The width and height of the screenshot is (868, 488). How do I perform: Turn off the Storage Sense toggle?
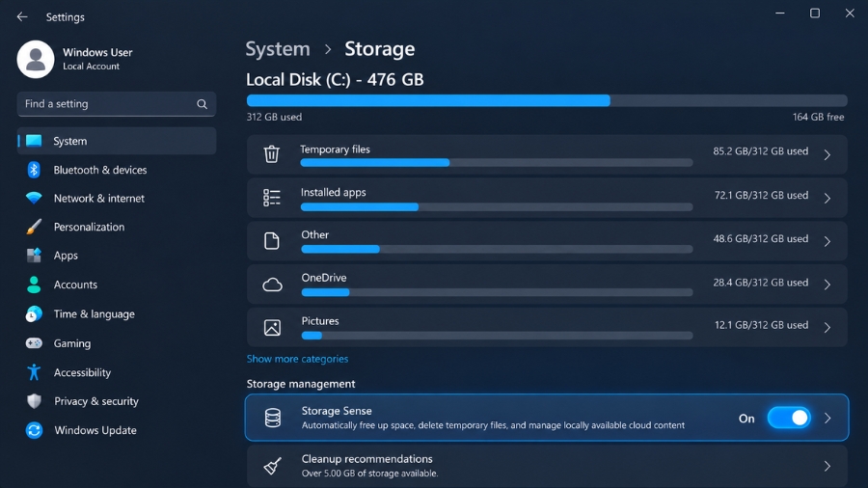[789, 418]
